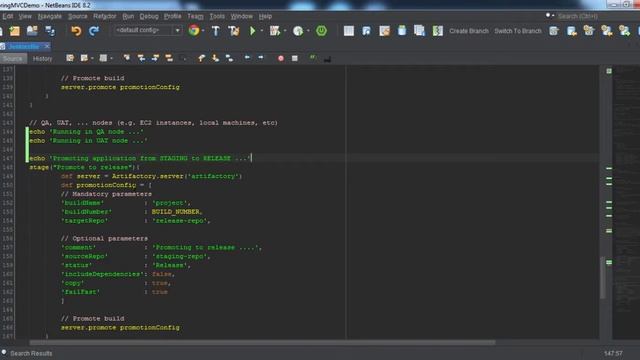Viewport: 640px width, 360px height.
Task: Click the first editor toolbar icon after History
Action: [x=70, y=58]
